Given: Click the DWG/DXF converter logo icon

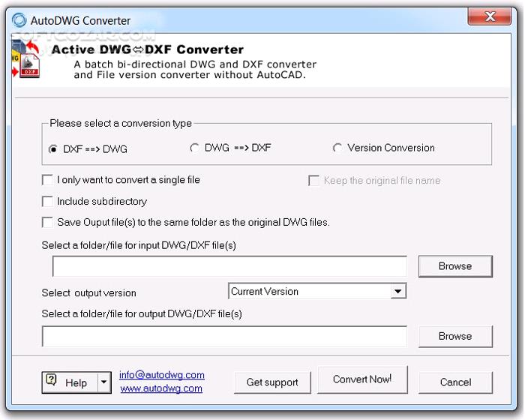Looking at the screenshot, I should click(x=25, y=59).
